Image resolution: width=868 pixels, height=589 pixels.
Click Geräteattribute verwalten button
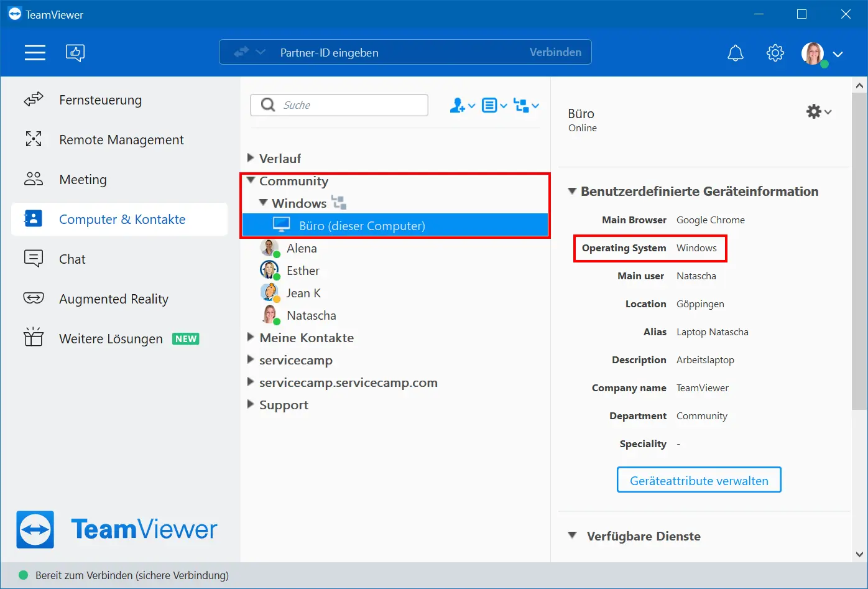(699, 480)
